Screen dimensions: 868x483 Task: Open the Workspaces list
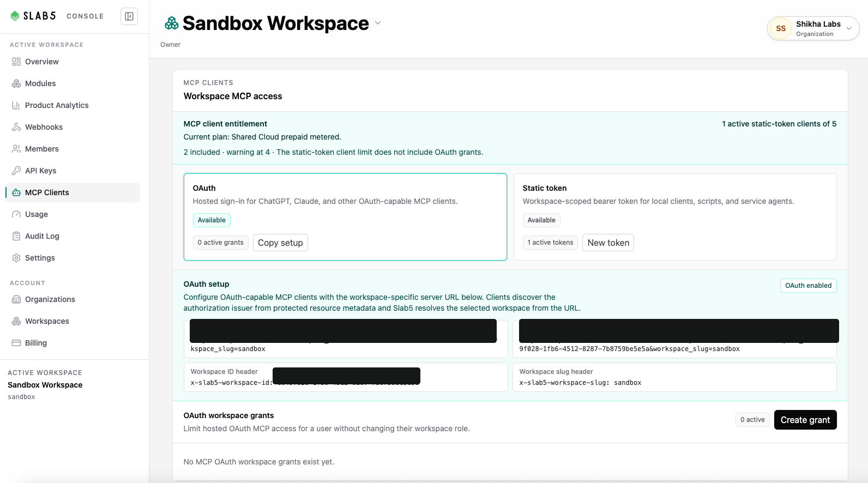pyautogui.click(x=73, y=321)
